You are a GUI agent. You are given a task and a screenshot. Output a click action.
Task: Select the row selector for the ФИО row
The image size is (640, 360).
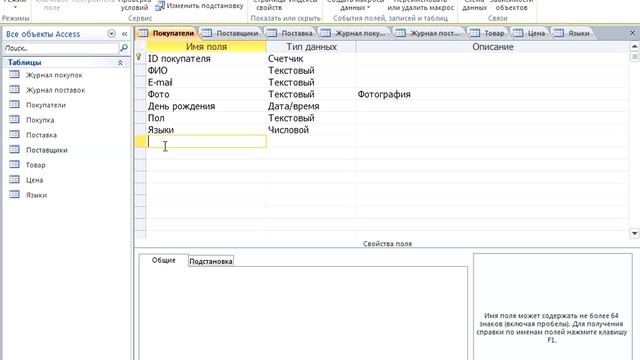coord(140,71)
